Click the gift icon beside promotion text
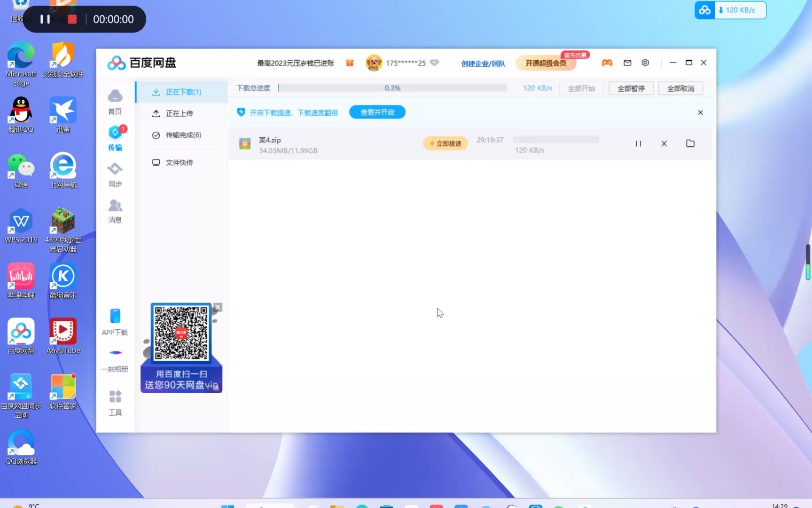Viewport: 812px width, 508px height. point(350,63)
